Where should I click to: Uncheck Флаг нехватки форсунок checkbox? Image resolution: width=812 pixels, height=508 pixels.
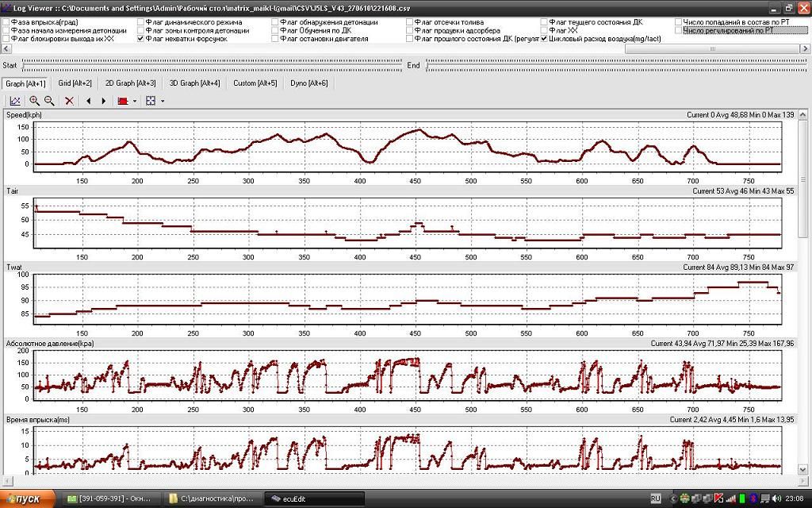pyautogui.click(x=141, y=39)
